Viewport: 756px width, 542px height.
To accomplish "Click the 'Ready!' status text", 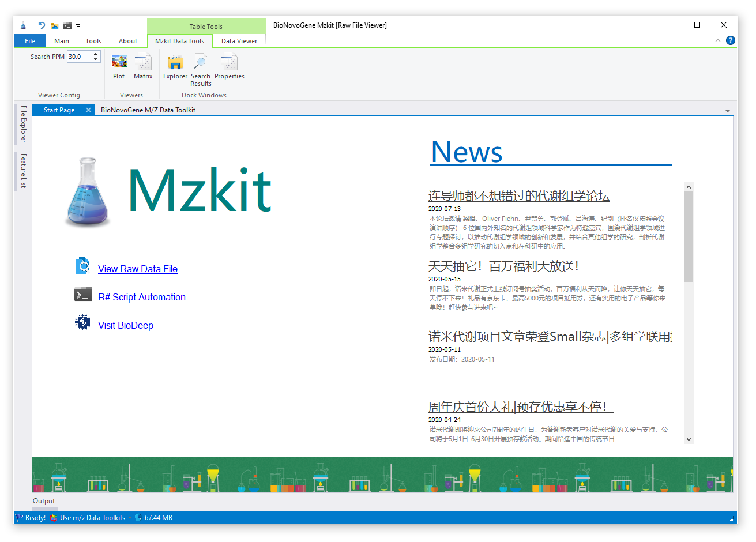I will point(35,518).
